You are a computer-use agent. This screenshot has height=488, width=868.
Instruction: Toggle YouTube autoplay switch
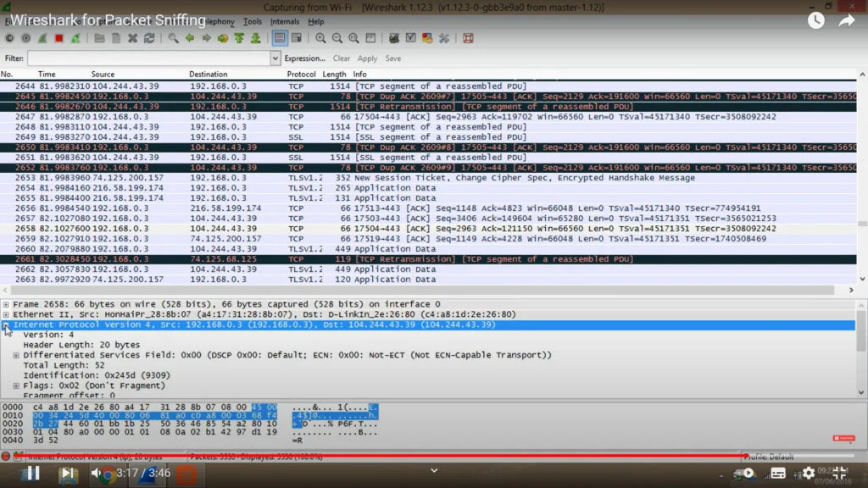pos(744,474)
